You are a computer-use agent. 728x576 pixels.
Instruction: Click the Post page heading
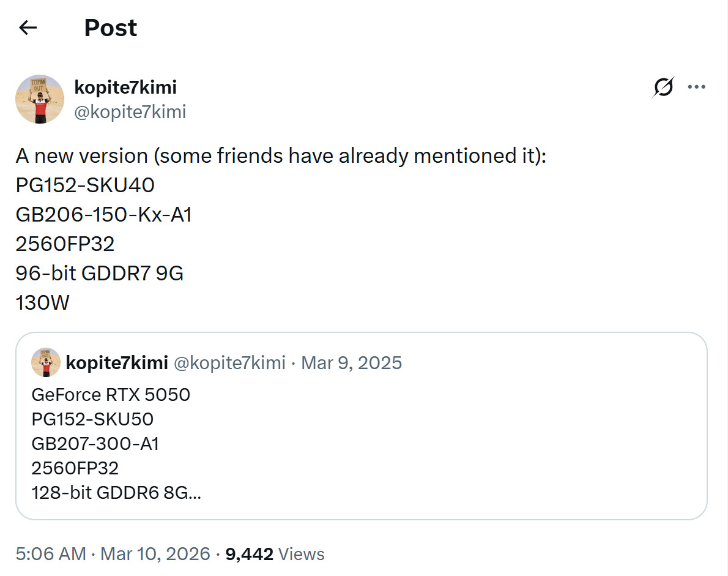(x=110, y=28)
